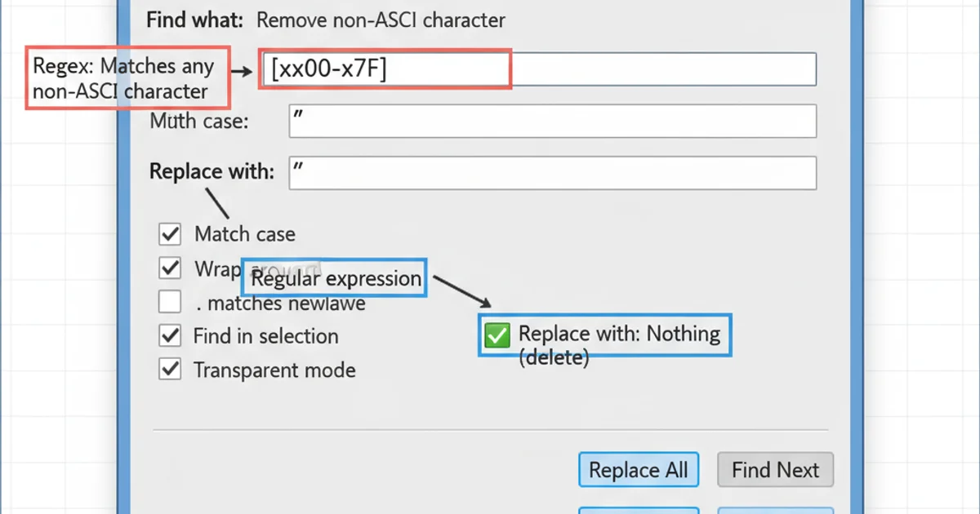The width and height of the screenshot is (980, 514).
Task: Click the 'Remove non-ASCI character' heading text
Action: pos(381,20)
